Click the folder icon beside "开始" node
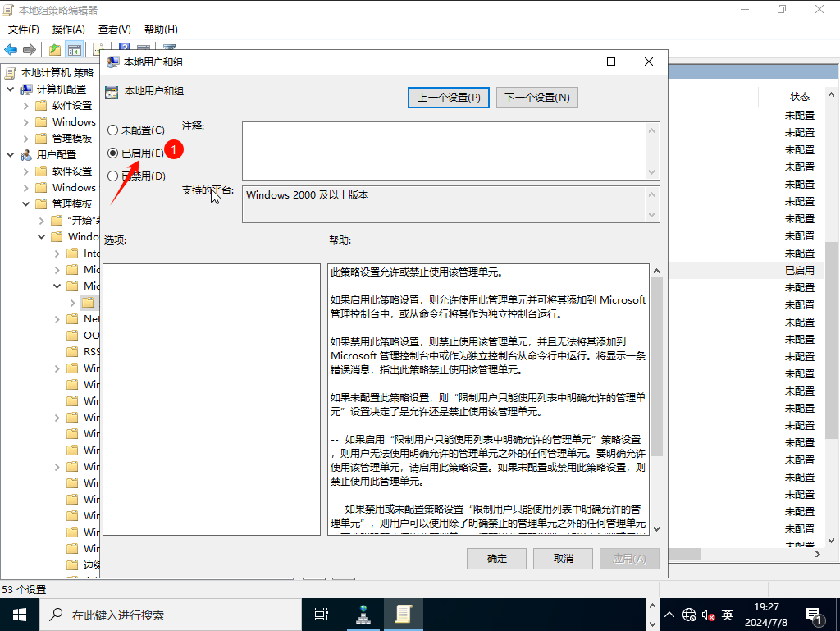Screen dimensions: 840x631 coord(57,221)
